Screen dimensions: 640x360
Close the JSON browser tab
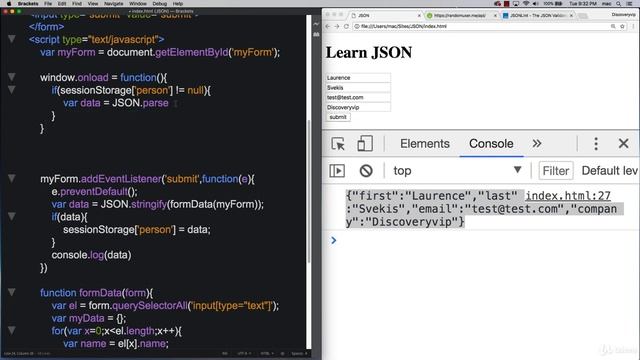tap(419, 16)
